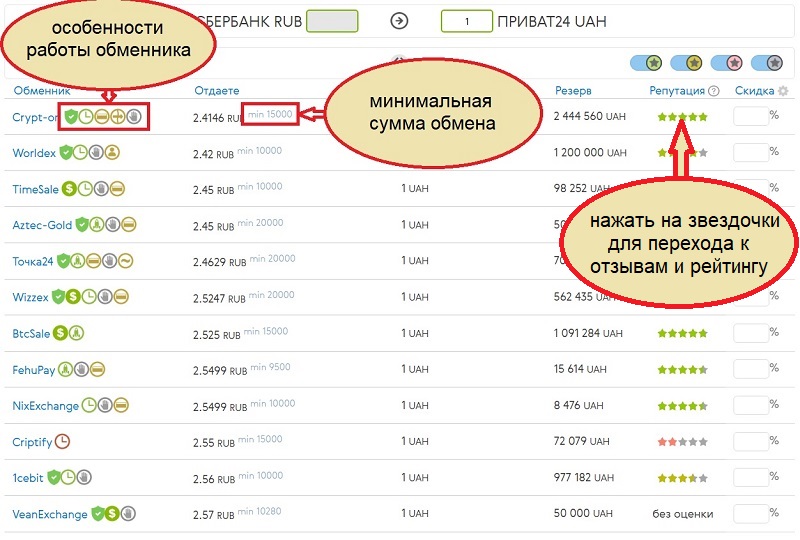Click the '2 444 560 UAH' reserve value
Image resolution: width=800 pixels, height=540 pixels.
click(x=590, y=116)
